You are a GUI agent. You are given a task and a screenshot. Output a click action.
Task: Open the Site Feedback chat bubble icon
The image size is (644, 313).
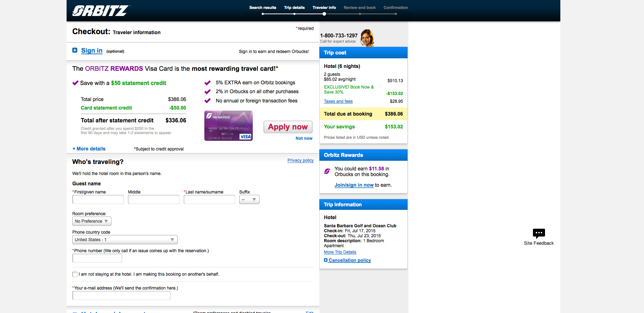539,233
